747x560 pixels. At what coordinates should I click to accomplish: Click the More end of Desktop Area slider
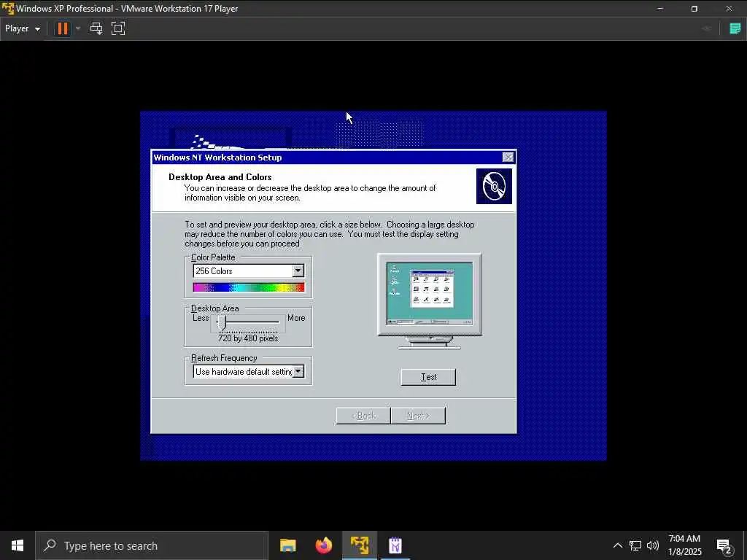[296, 318]
